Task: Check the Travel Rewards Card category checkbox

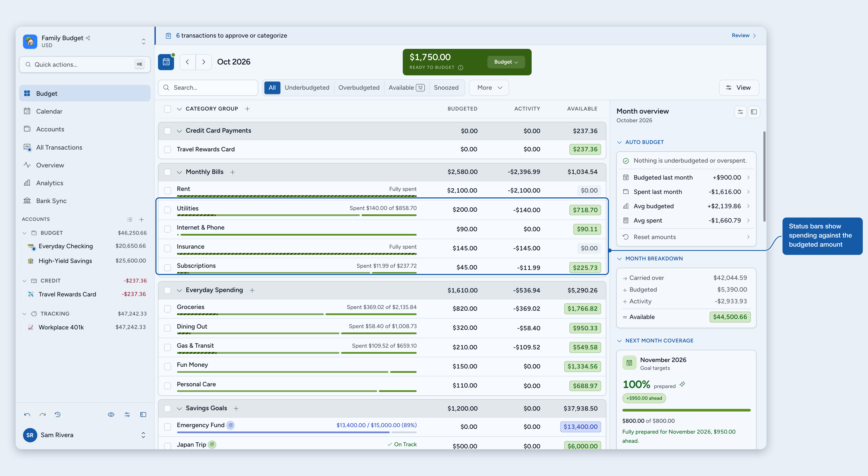Action: 168,149
